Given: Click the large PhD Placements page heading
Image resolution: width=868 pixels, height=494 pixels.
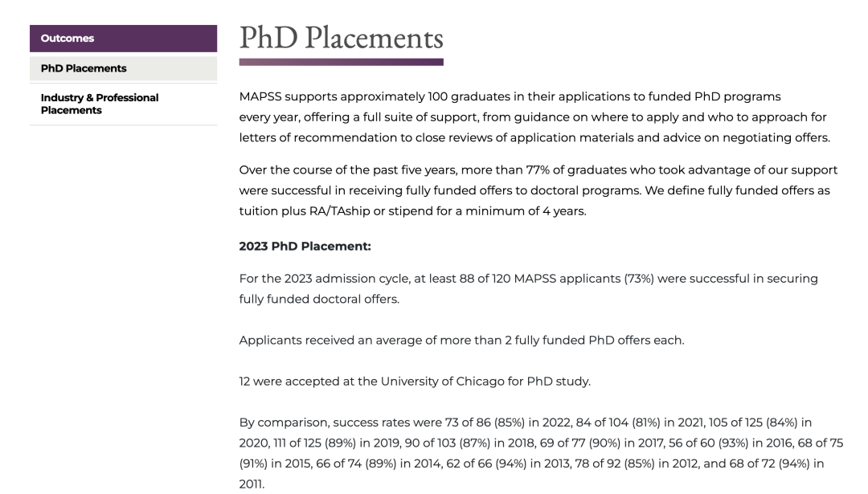Looking at the screenshot, I should (341, 38).
